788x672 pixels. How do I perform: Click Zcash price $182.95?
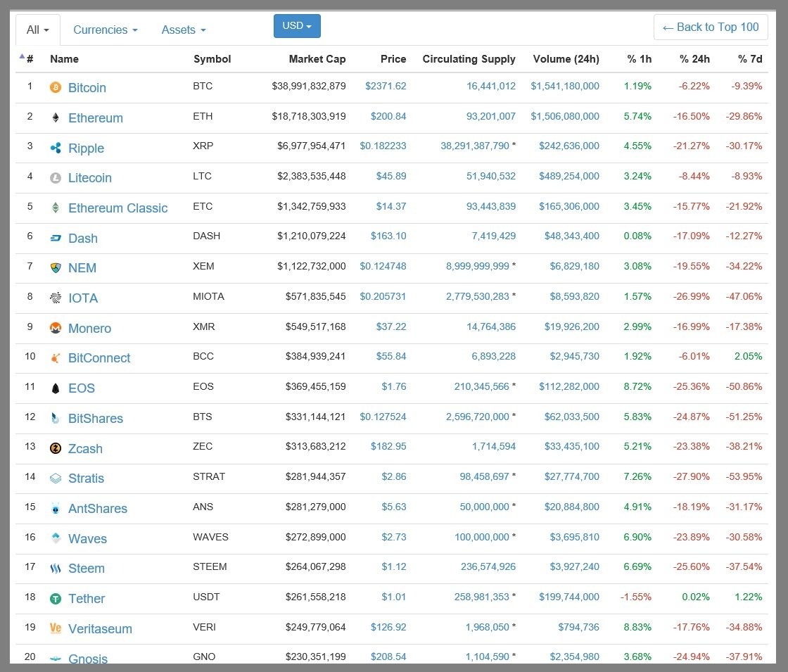[388, 446]
